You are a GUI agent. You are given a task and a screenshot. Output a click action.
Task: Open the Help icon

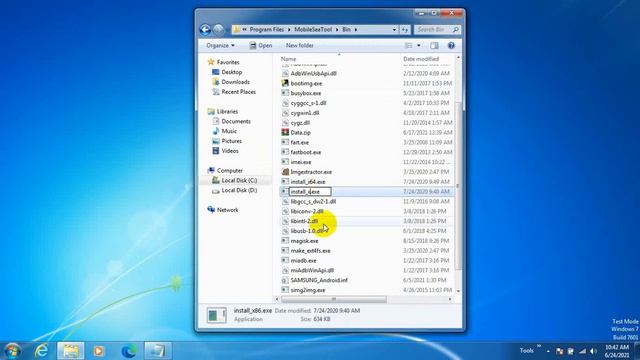click(x=451, y=45)
